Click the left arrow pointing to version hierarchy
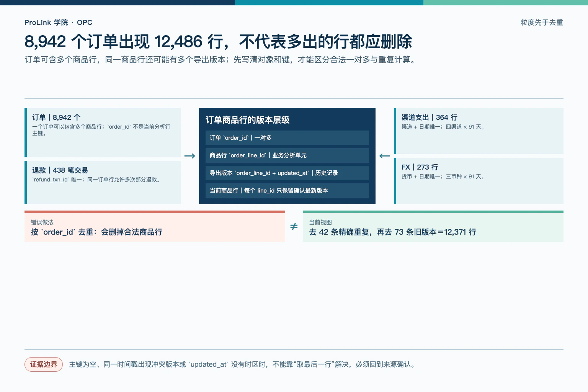This screenshot has width=588, height=392. [x=385, y=156]
